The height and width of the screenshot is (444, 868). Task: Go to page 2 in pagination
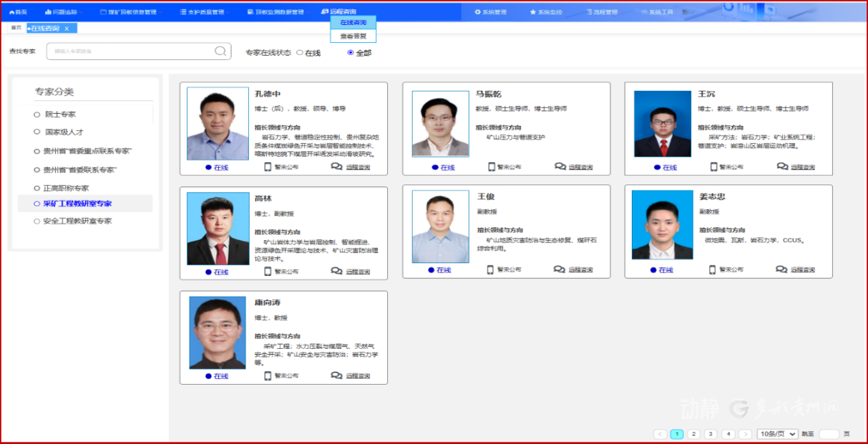pos(693,434)
